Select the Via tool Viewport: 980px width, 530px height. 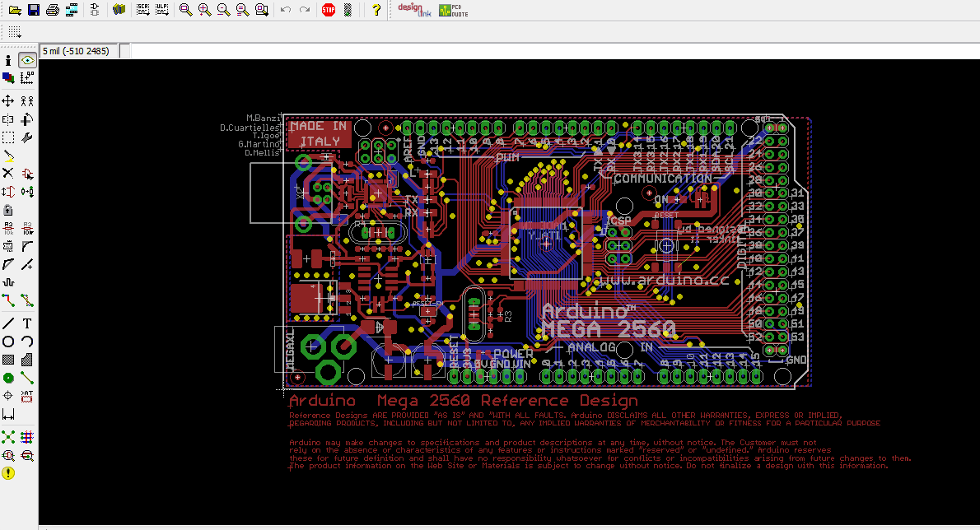[8, 378]
